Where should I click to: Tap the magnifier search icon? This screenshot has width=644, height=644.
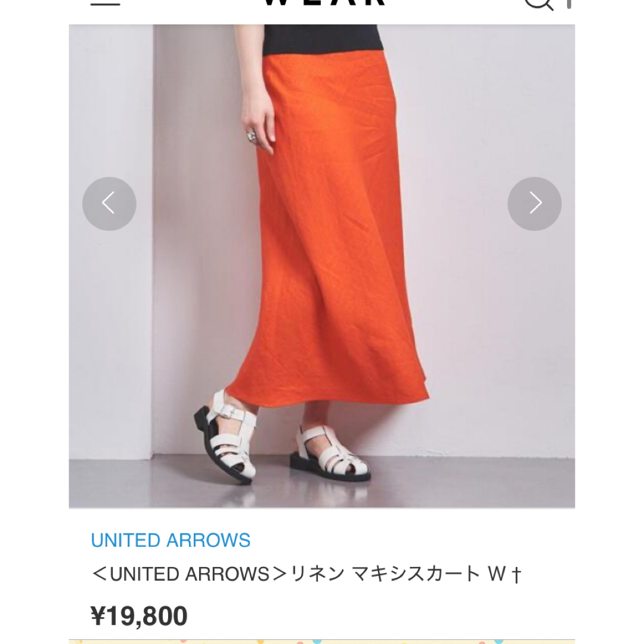538,4
